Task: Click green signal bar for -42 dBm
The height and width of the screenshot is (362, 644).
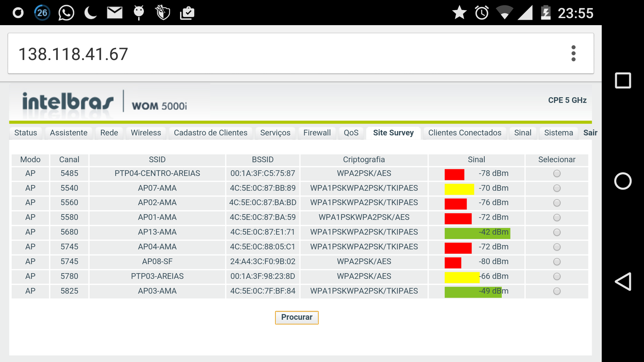Action: 477,233
